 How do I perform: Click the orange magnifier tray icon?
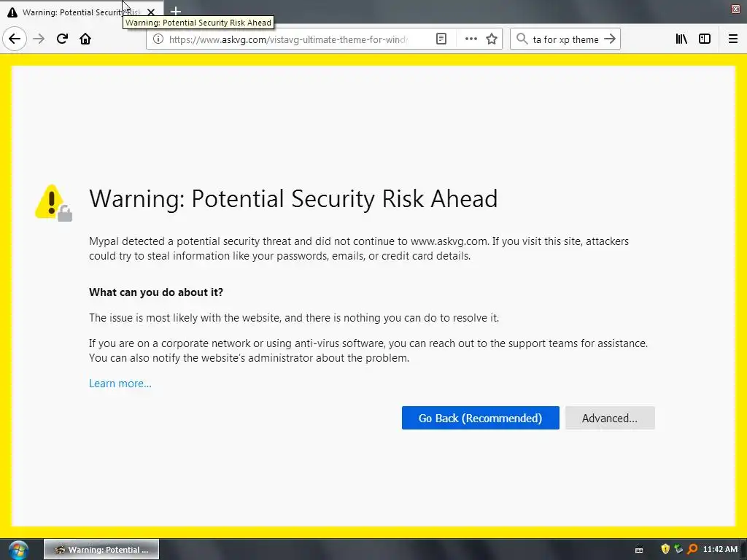692,549
